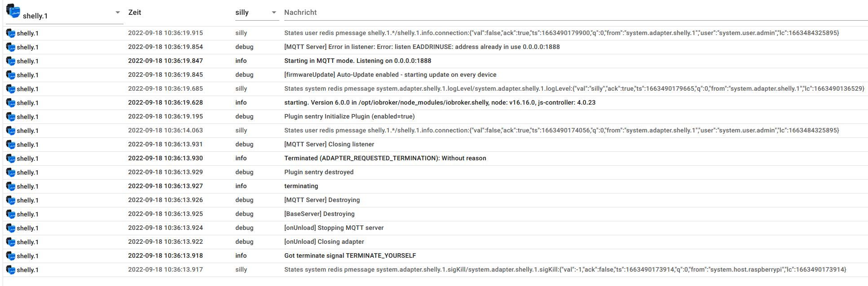Click the timestamp 2022-09-18 10:36:19.847
Viewport: 868px width, 286px height.
tap(165, 61)
